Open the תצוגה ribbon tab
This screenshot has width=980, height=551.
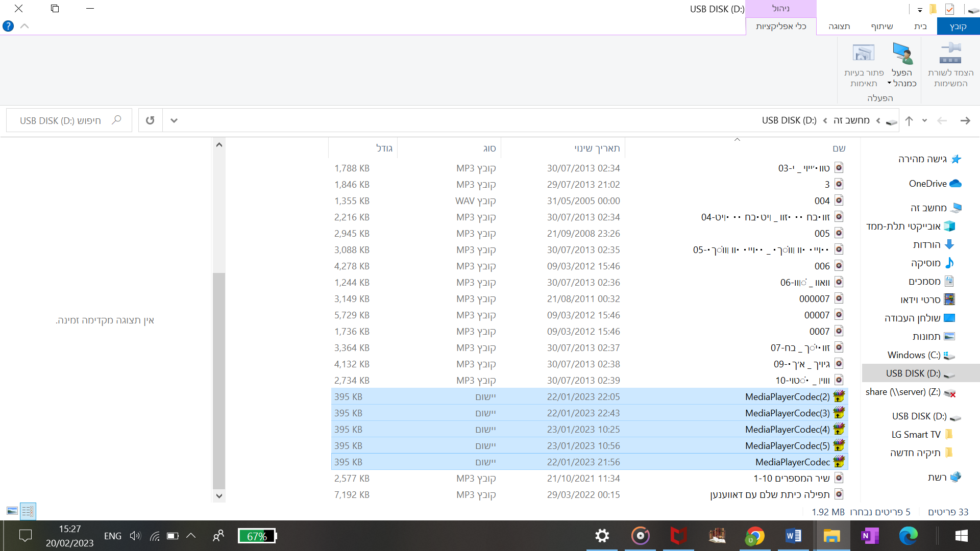click(839, 27)
